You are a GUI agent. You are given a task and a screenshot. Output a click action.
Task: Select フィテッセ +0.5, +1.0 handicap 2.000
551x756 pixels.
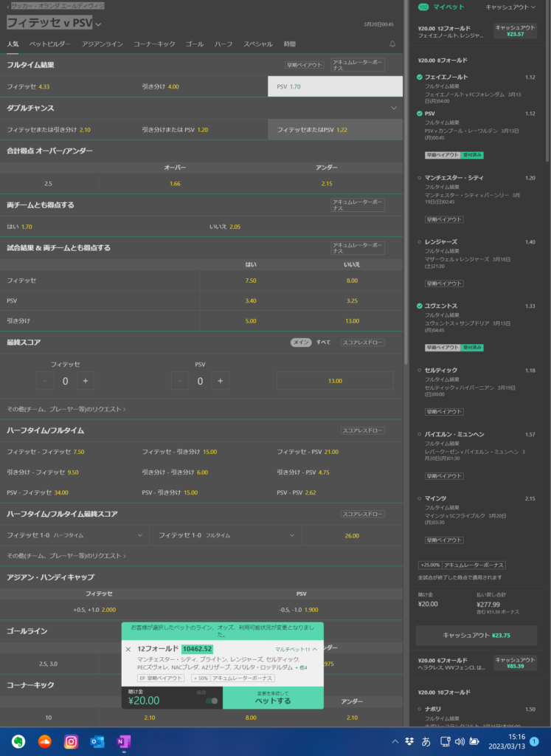[x=100, y=609]
